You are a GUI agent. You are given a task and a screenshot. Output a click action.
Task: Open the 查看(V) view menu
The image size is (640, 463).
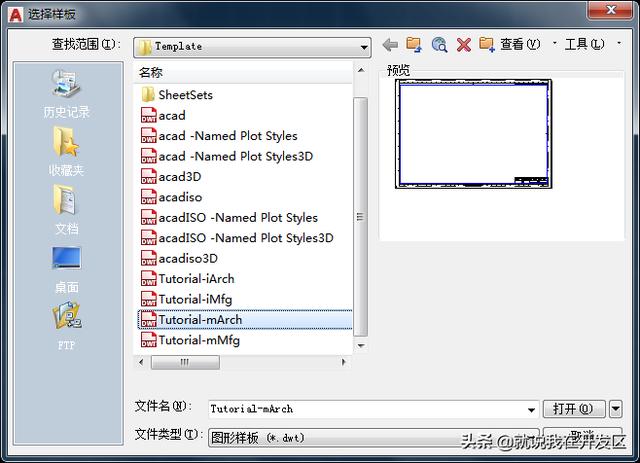pyautogui.click(x=520, y=44)
